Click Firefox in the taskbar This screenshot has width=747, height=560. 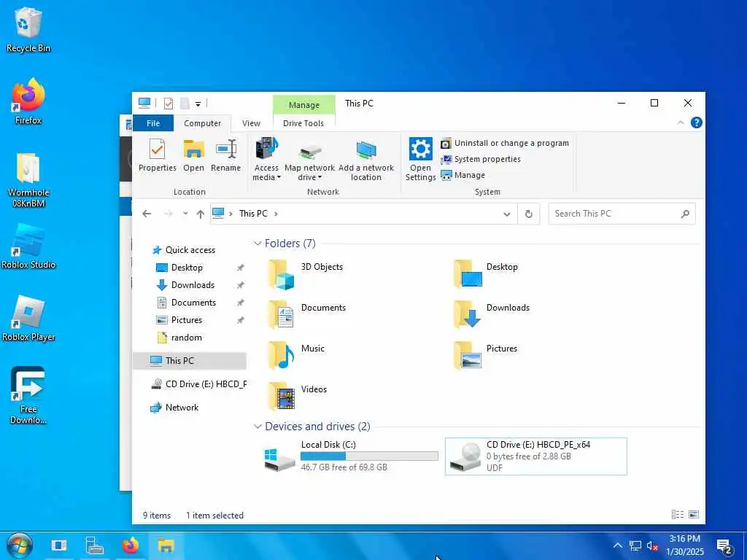(x=130, y=545)
